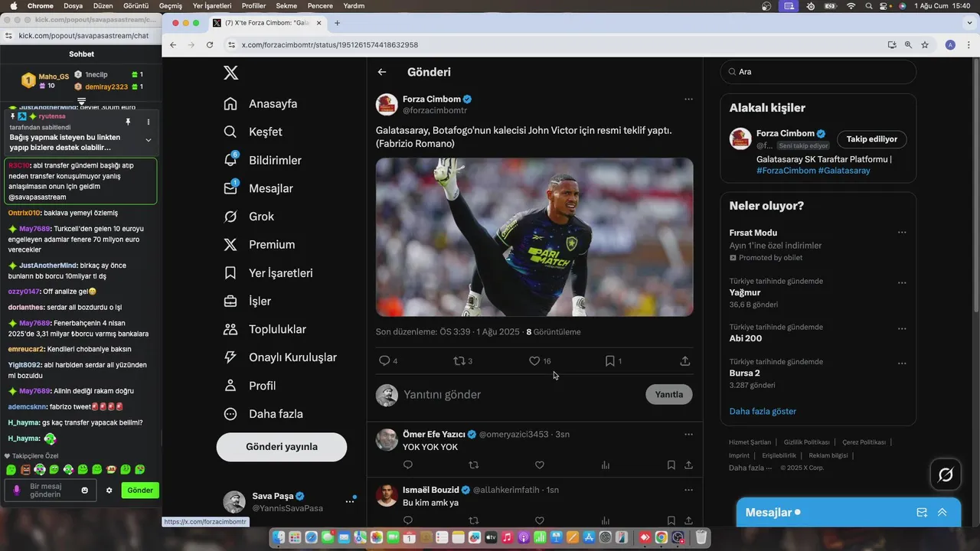Open Profil page
980x551 pixels.
pyautogui.click(x=250, y=386)
